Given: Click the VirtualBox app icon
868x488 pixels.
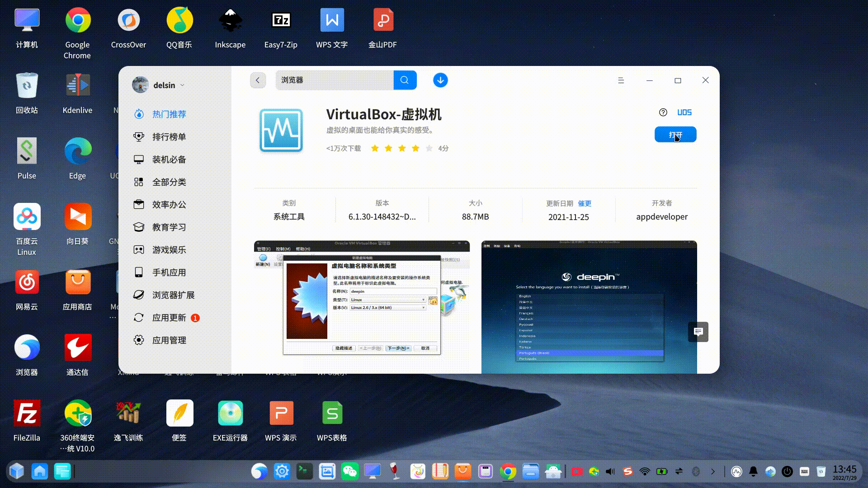Looking at the screenshot, I should click(x=281, y=131).
